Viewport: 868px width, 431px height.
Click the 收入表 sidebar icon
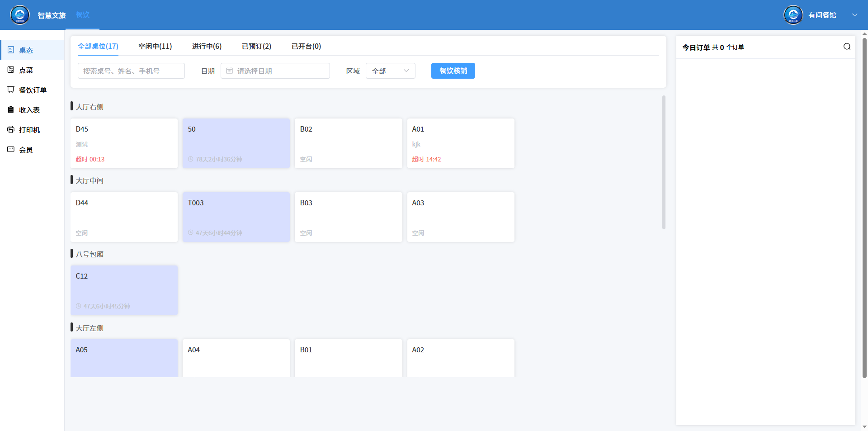11,109
